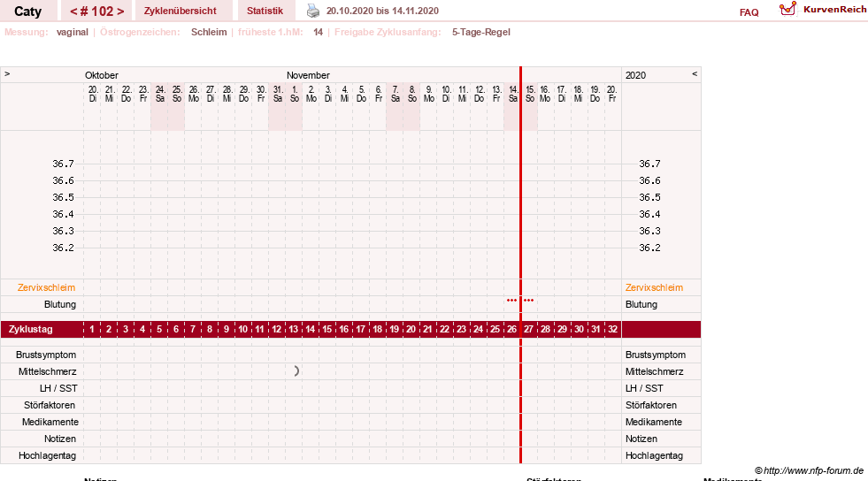The height and width of the screenshot is (481, 868).
Task: Click date header 20. Di in Oktober
Action: point(93,94)
